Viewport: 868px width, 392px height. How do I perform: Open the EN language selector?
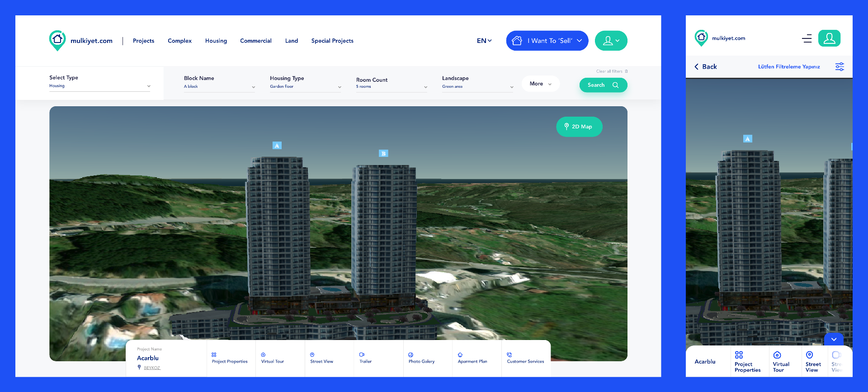(484, 41)
